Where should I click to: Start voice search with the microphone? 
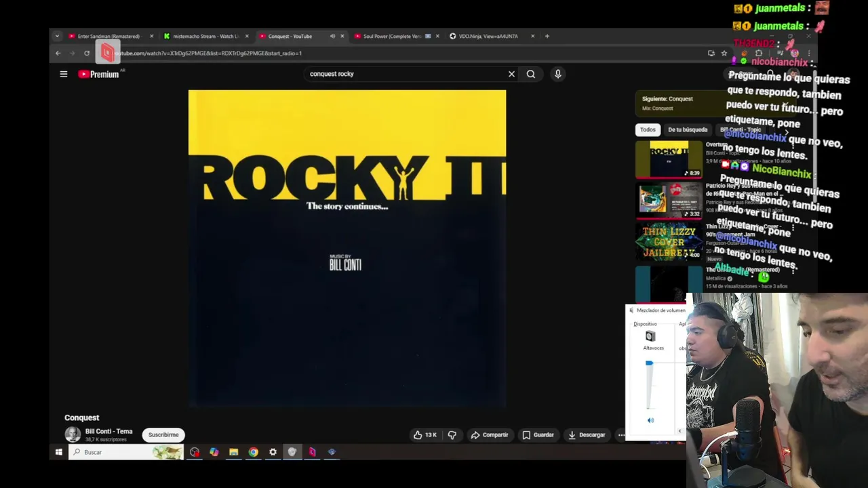(x=557, y=74)
